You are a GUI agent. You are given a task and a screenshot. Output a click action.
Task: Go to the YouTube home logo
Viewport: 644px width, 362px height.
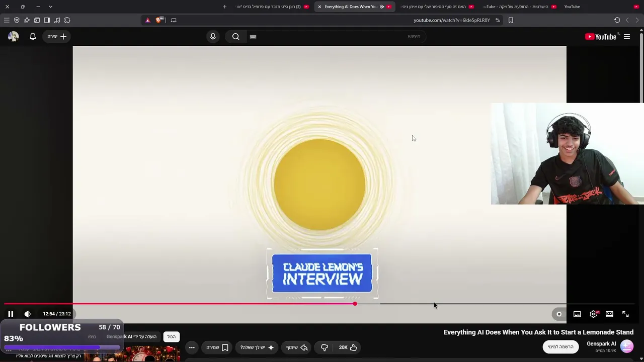(x=601, y=37)
